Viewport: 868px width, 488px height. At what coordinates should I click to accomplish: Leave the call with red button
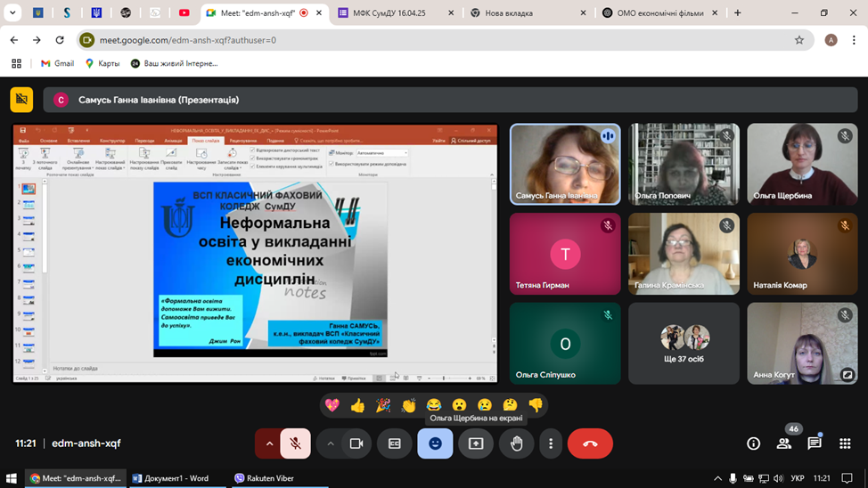590,443
